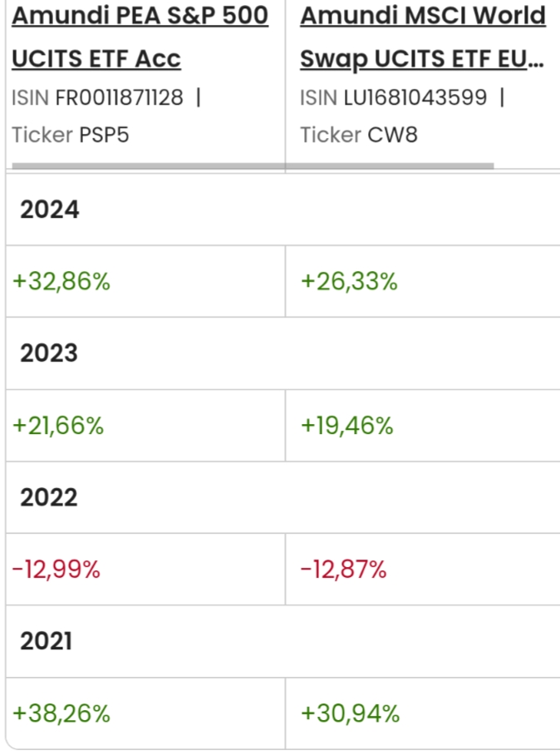Click ISIN code LU1681043599
The width and height of the screenshot is (560, 755).
(x=415, y=97)
